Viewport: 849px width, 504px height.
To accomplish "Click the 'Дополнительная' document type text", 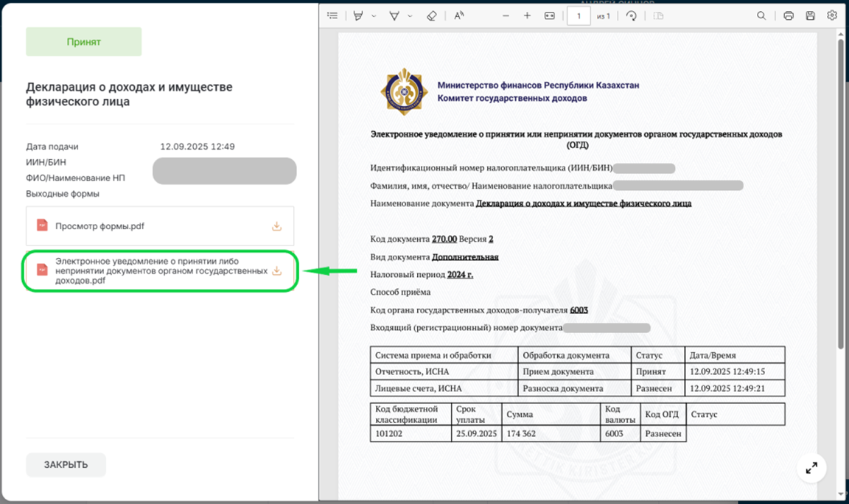I will pos(465,256).
